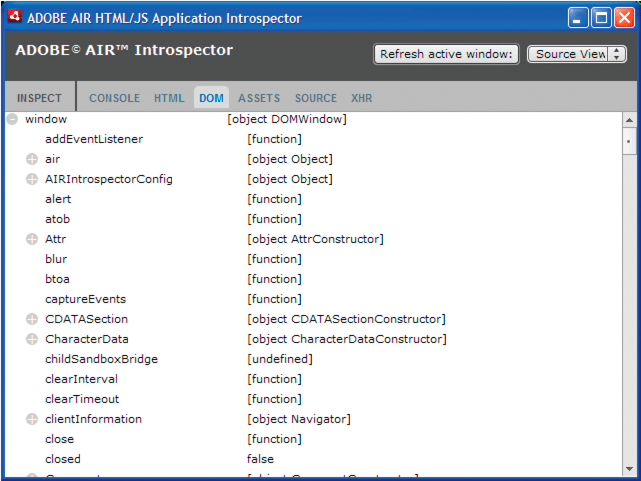
Task: Click the window label in tree
Action: tap(46, 119)
